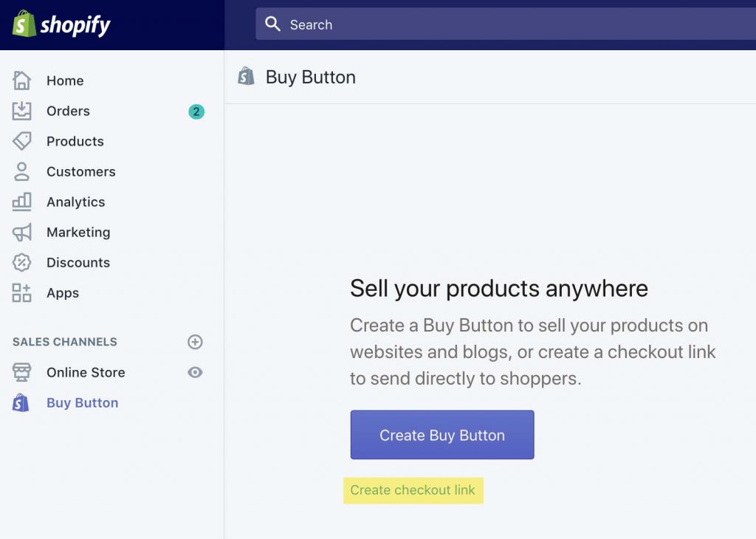This screenshot has width=756, height=539.
Task: Click the Create Buy Button button
Action: (442, 435)
